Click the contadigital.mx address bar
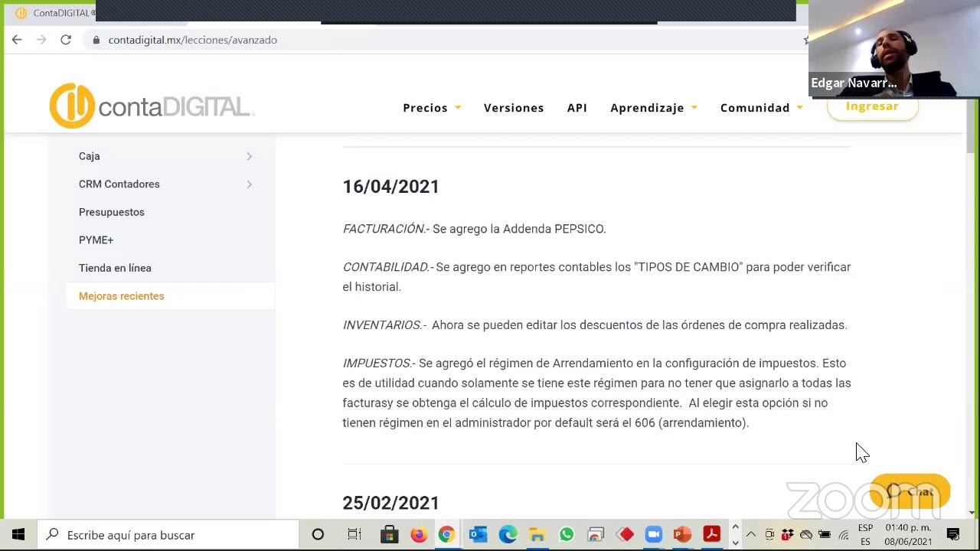980x551 pixels. tap(444, 40)
